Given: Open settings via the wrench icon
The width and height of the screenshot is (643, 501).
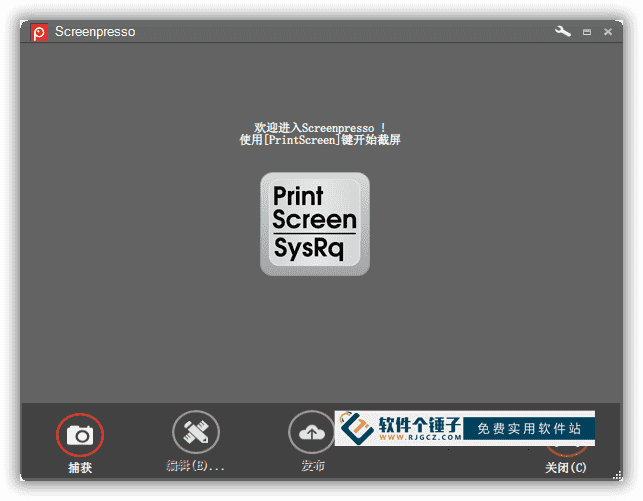Looking at the screenshot, I should tap(563, 31).
